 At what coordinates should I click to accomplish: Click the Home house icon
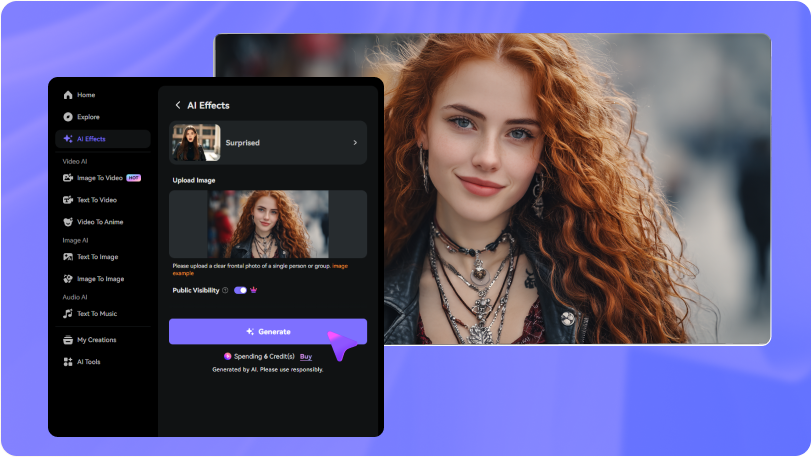[x=68, y=95]
